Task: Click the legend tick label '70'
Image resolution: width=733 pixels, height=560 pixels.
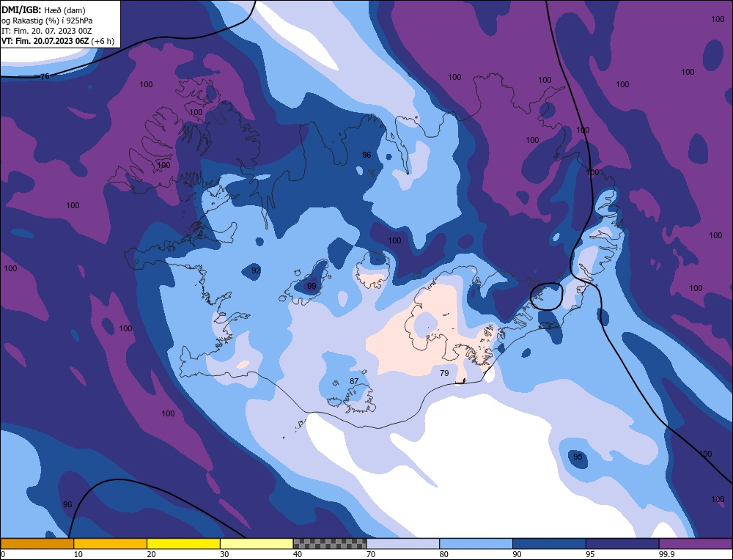Action: [x=371, y=554]
